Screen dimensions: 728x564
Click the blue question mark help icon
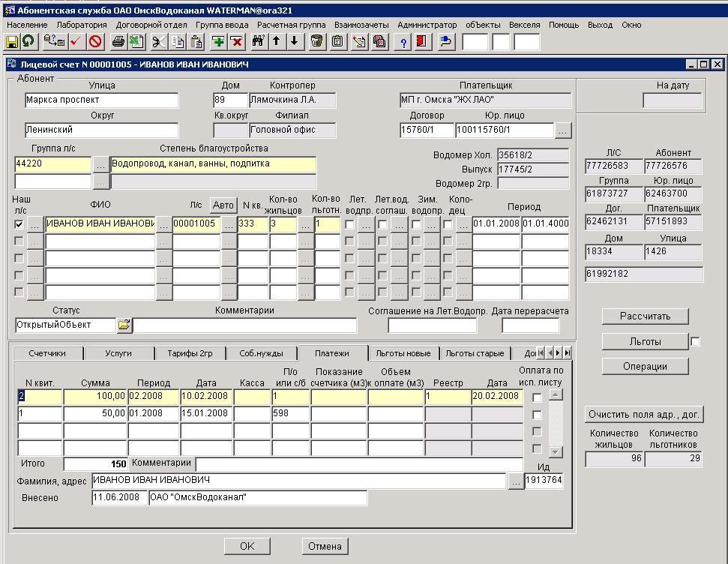click(404, 41)
